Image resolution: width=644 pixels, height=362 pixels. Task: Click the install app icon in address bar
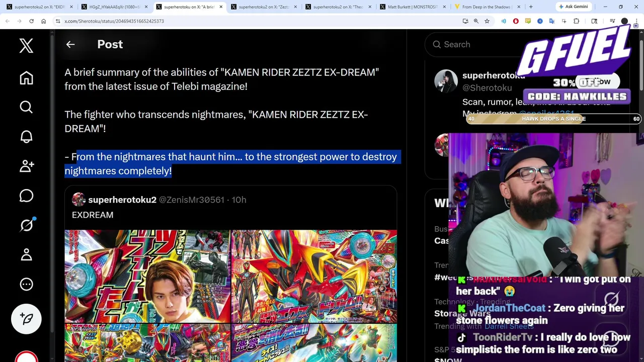[x=465, y=21]
